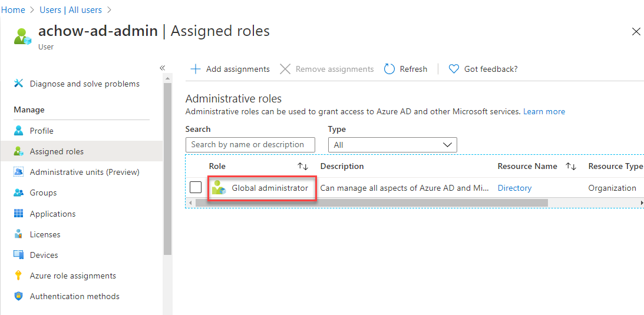
Task: Click the Authentication methods shield icon
Action: pos(19,296)
